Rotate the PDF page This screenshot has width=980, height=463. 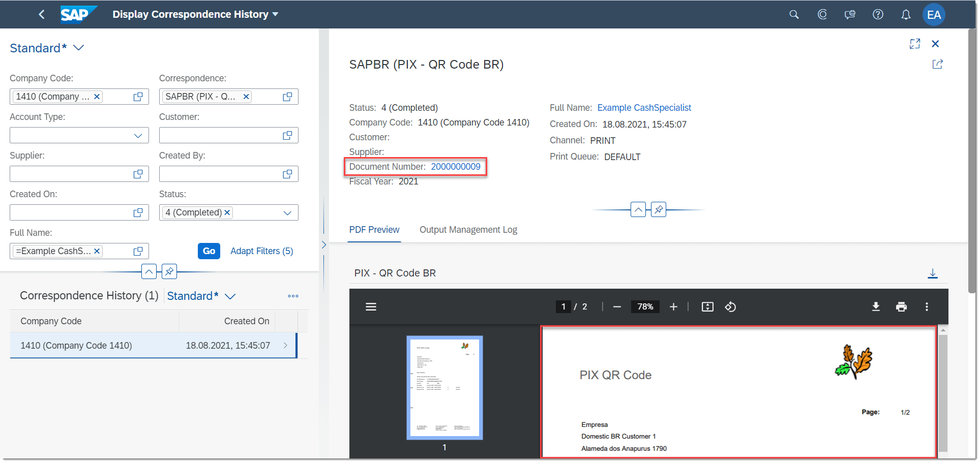730,306
